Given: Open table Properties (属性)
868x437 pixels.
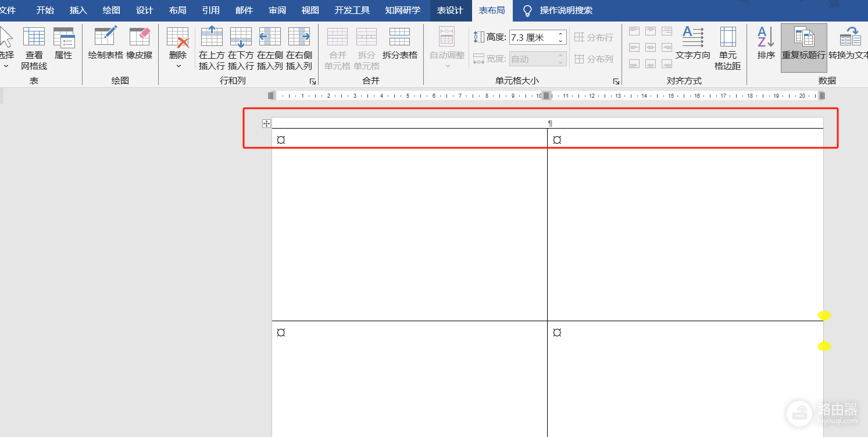Looking at the screenshot, I should click(x=63, y=44).
